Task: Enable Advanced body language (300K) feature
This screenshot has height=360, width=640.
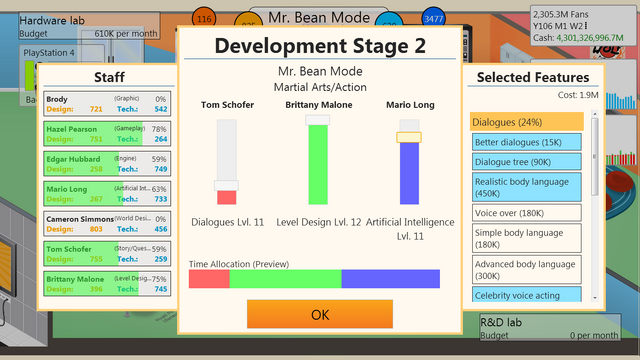Action: coord(527,269)
